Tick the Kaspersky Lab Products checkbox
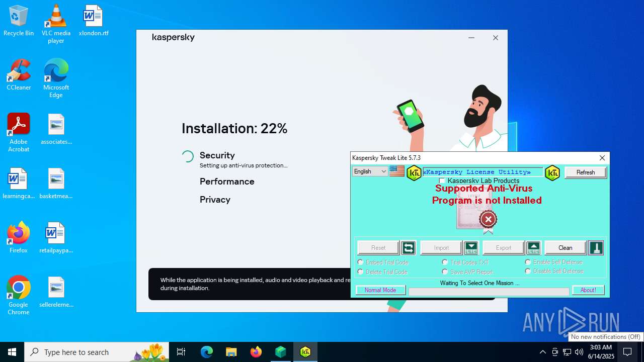 tap(442, 180)
